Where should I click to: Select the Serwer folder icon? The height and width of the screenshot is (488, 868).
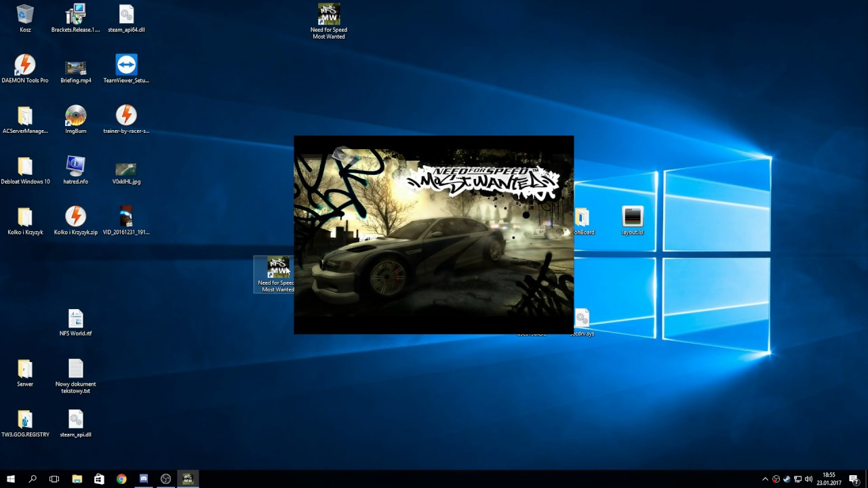click(25, 372)
